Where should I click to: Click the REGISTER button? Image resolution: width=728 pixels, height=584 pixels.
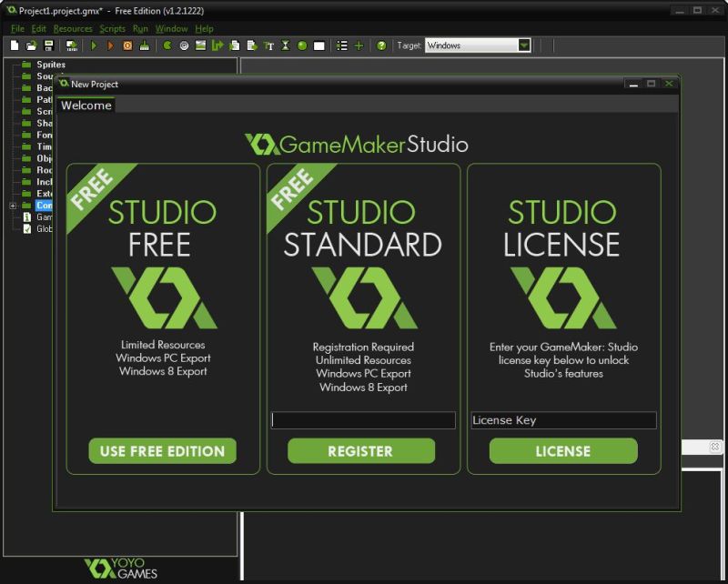coord(361,451)
